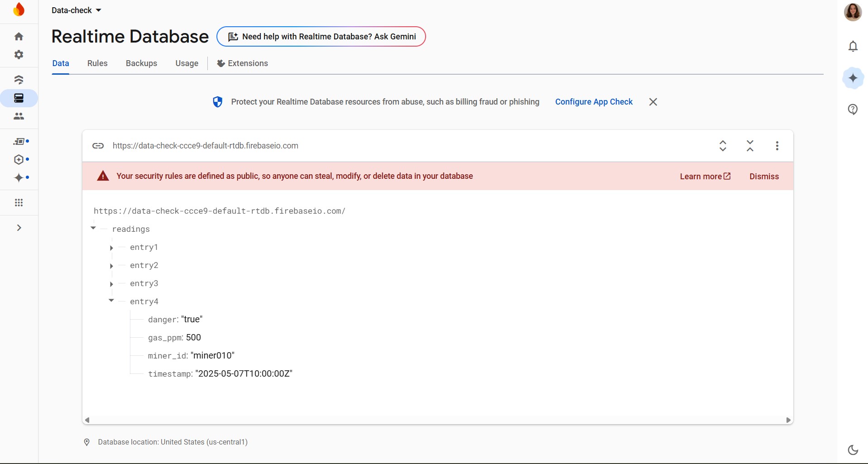Switch to the Rules tab
The image size is (868, 464).
pos(97,63)
